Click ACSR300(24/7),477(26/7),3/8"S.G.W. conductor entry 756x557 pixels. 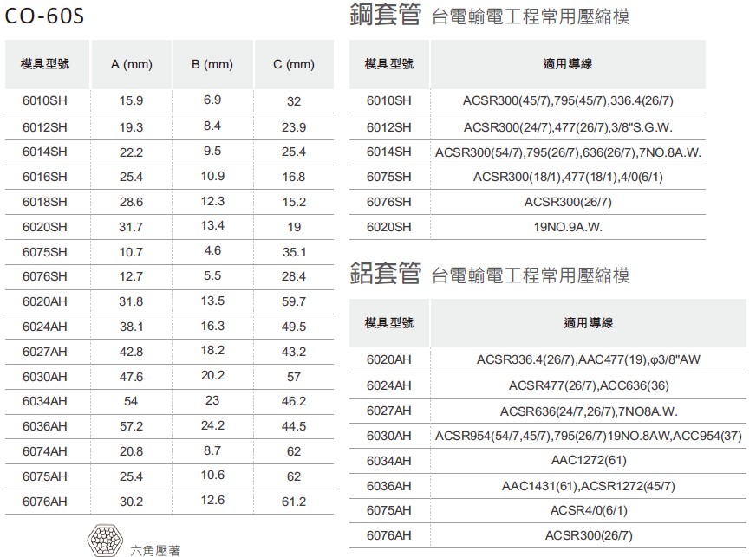tap(568, 127)
